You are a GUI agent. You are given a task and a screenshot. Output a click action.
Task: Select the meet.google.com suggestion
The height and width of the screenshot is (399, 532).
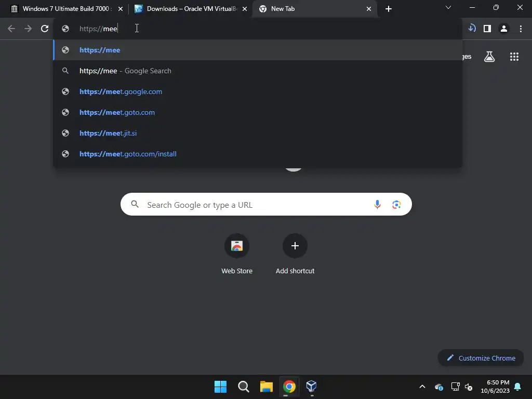point(258,91)
